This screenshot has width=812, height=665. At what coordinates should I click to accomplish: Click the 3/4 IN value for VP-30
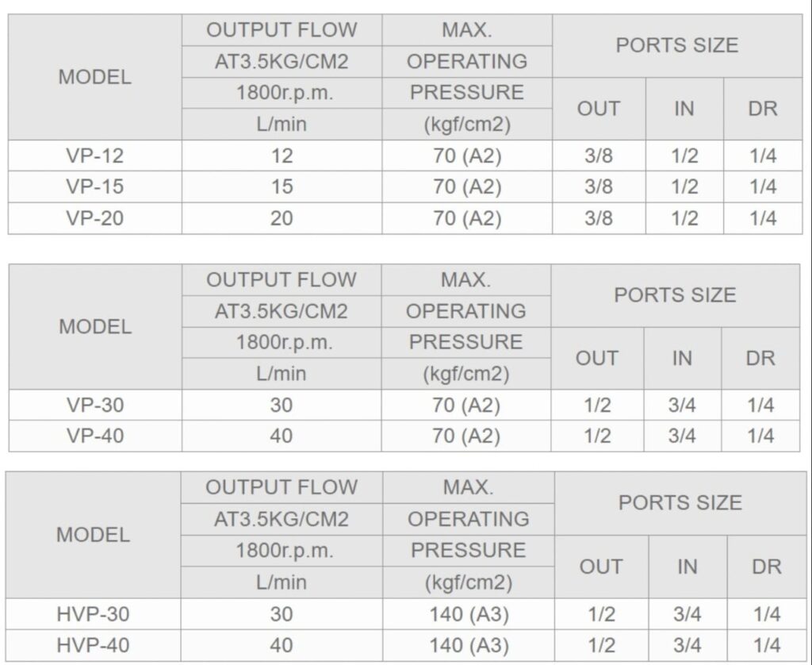[682, 405]
